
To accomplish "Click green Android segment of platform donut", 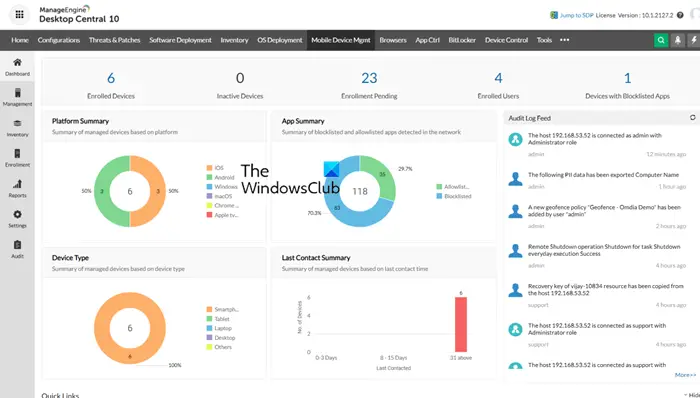I will [x=102, y=191].
